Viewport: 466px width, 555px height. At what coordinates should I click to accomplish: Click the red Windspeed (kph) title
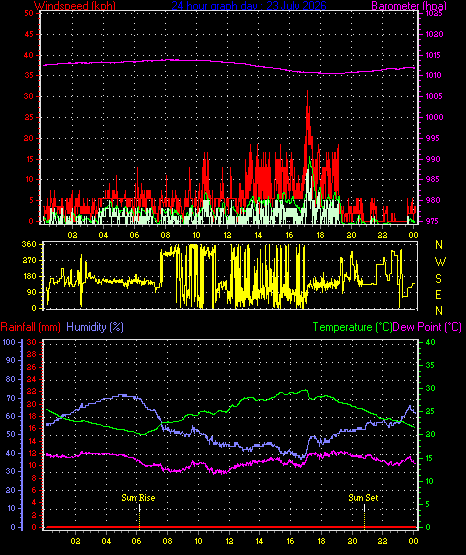tap(75, 5)
